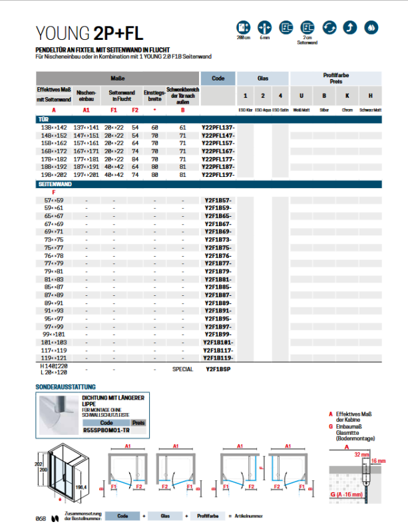408x532 pixels.
Task: Click code Y22PFL197-
Action: [218, 175]
